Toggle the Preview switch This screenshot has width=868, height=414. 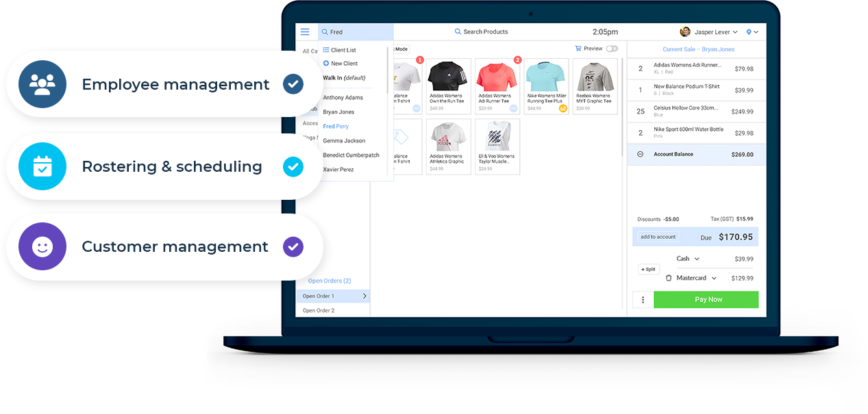click(x=612, y=49)
